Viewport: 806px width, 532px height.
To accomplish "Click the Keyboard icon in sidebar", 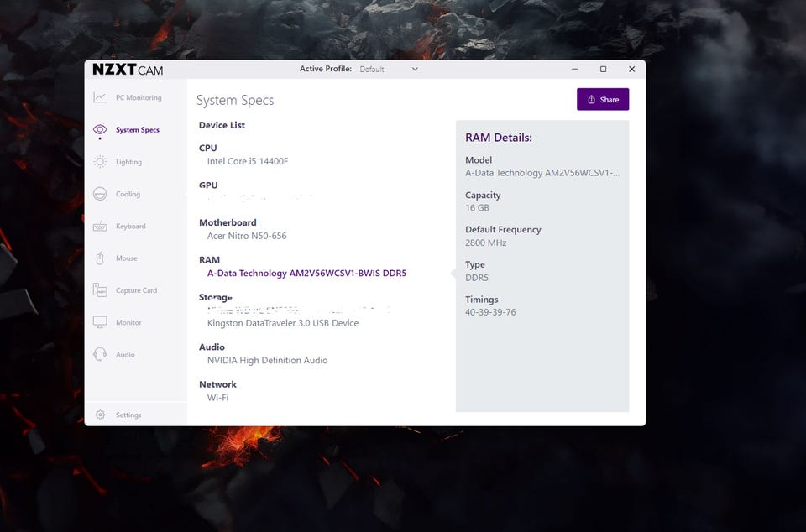I will coord(100,226).
